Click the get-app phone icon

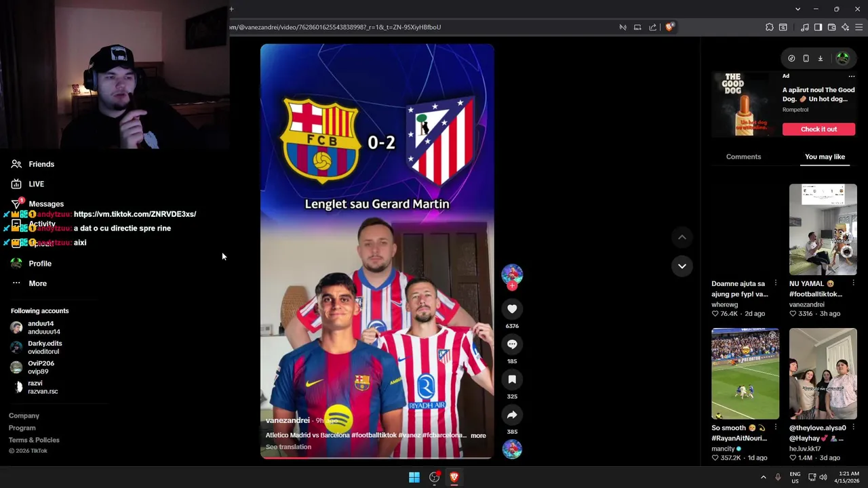pyautogui.click(x=806, y=58)
